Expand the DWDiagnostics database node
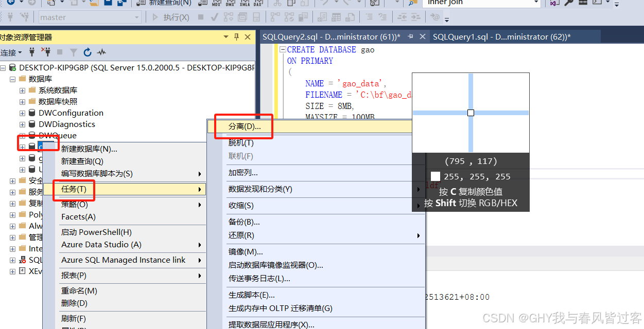This screenshot has width=644, height=329. coord(23,124)
